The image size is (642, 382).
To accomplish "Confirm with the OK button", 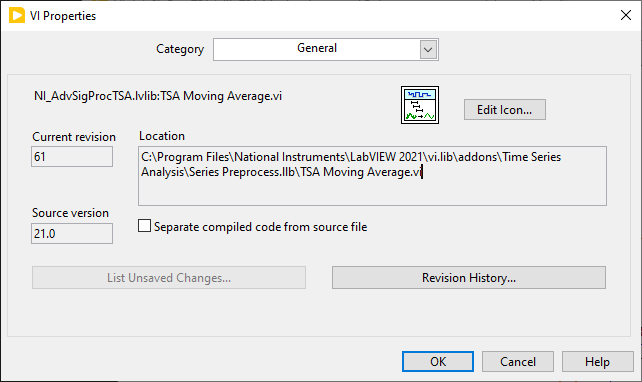I will 438,362.
